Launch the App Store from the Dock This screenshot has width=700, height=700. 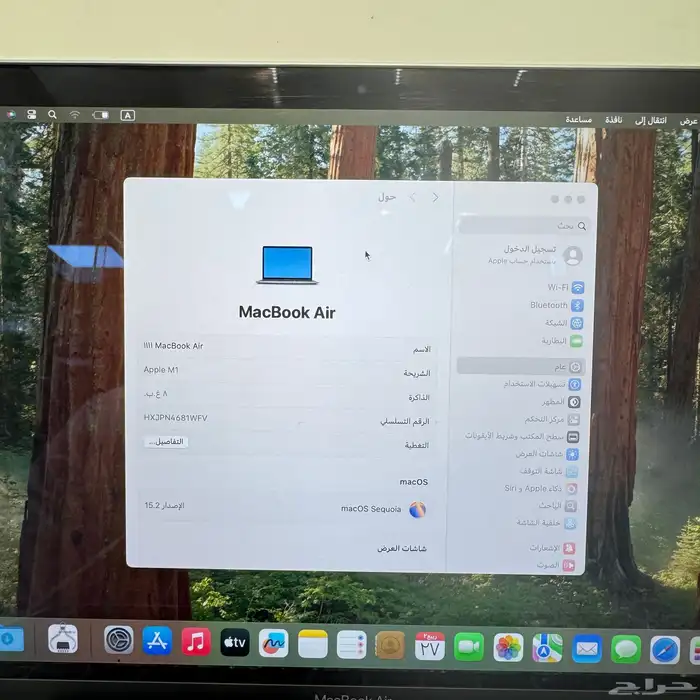(157, 641)
